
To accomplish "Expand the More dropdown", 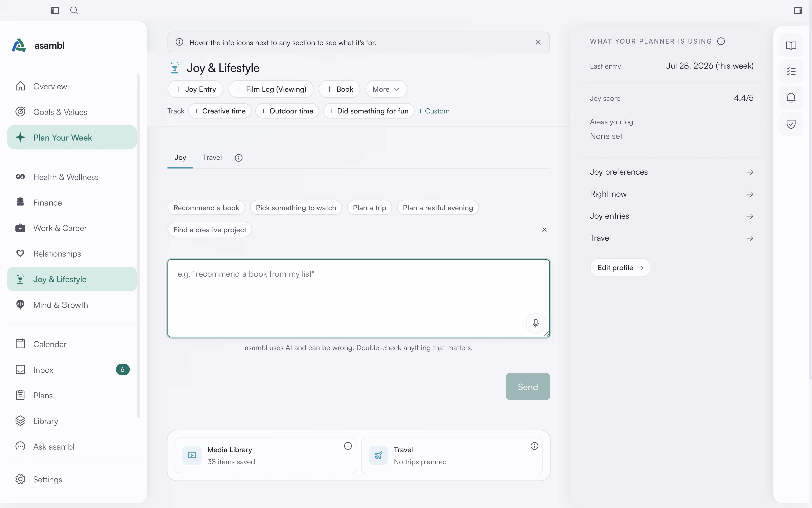I will coord(386,89).
